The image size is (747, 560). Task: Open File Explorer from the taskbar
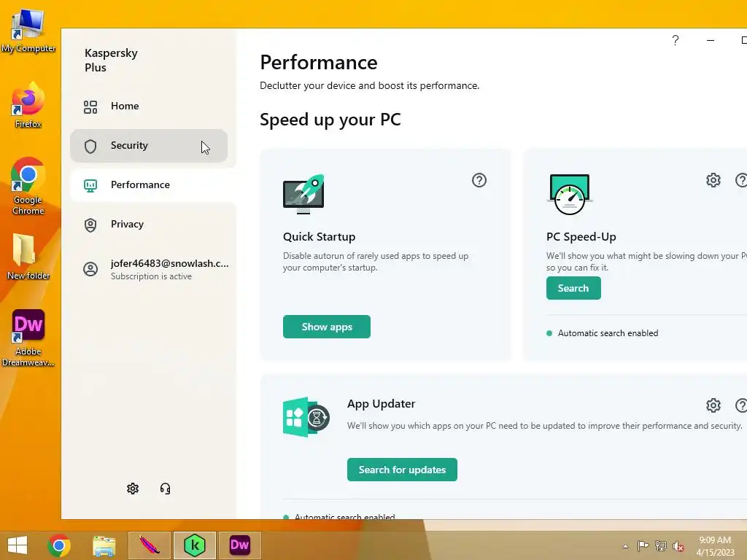[104, 545]
